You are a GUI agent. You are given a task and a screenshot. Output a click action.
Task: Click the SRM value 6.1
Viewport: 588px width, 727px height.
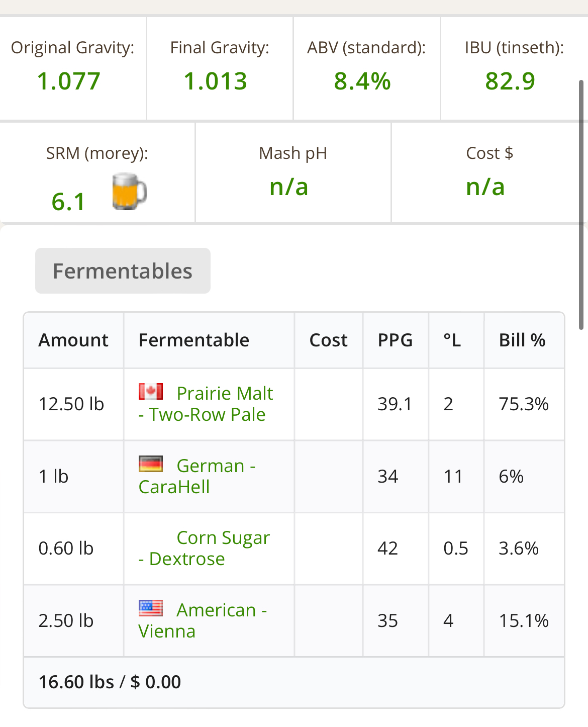click(68, 202)
